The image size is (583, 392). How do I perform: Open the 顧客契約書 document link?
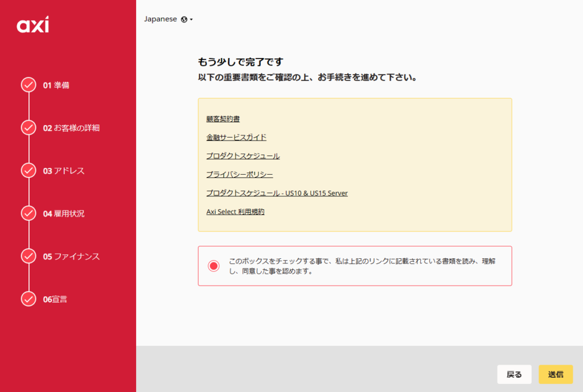[x=223, y=119]
